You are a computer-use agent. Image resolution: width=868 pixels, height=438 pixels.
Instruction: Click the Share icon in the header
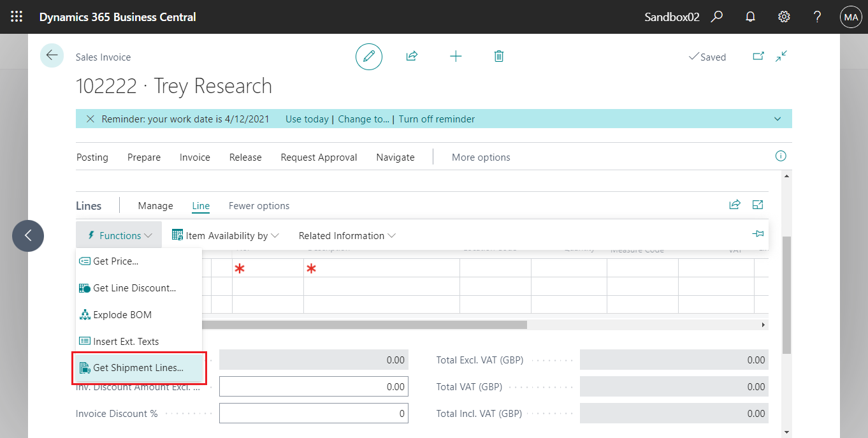(x=412, y=56)
